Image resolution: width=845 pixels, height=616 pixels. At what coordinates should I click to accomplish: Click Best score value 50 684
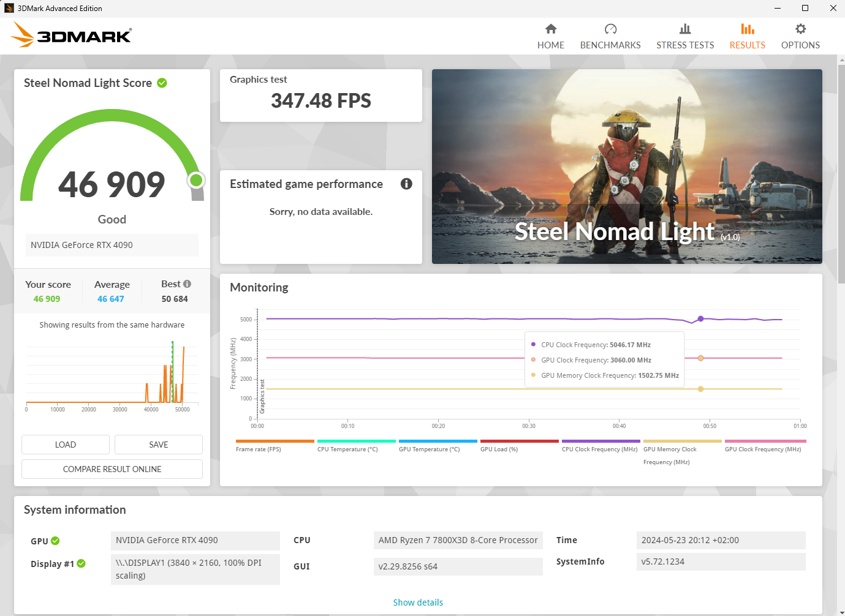point(175,299)
